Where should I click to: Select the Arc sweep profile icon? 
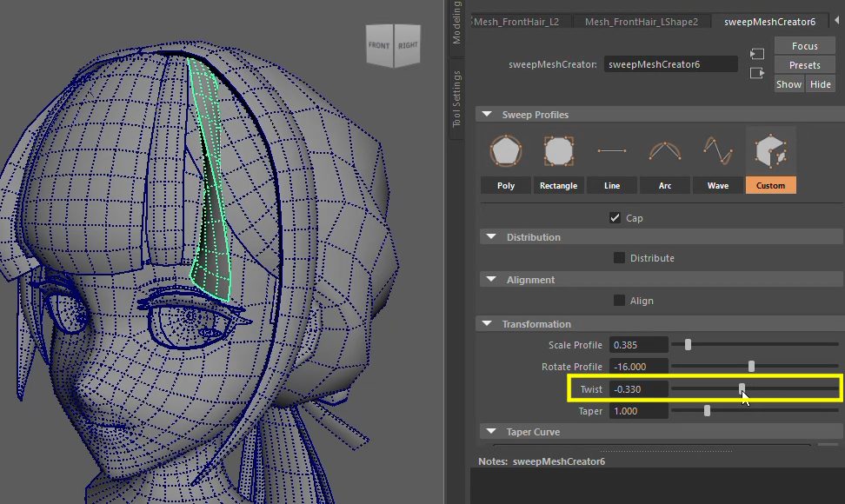664,151
